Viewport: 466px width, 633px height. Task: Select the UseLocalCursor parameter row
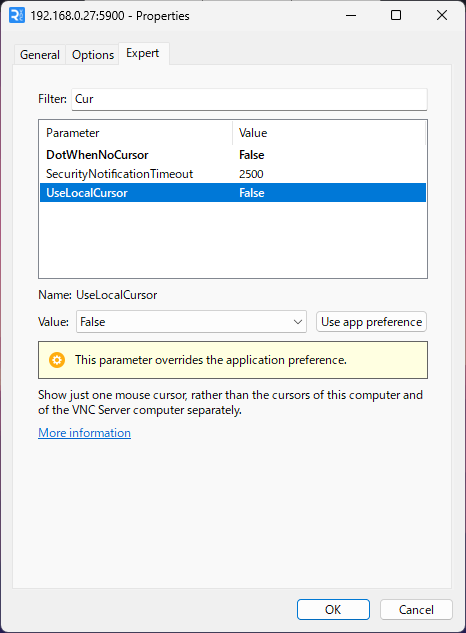click(x=233, y=193)
